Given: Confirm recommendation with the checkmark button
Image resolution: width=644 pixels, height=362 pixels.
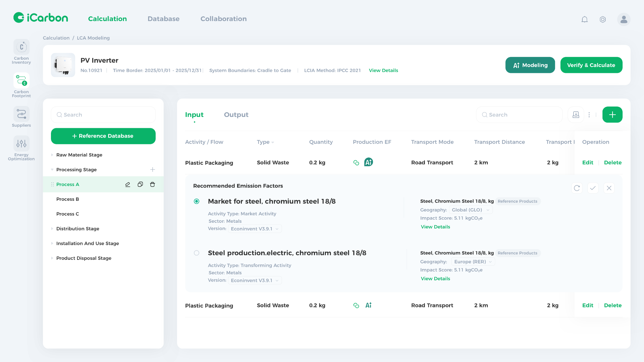Looking at the screenshot, I should tap(593, 188).
